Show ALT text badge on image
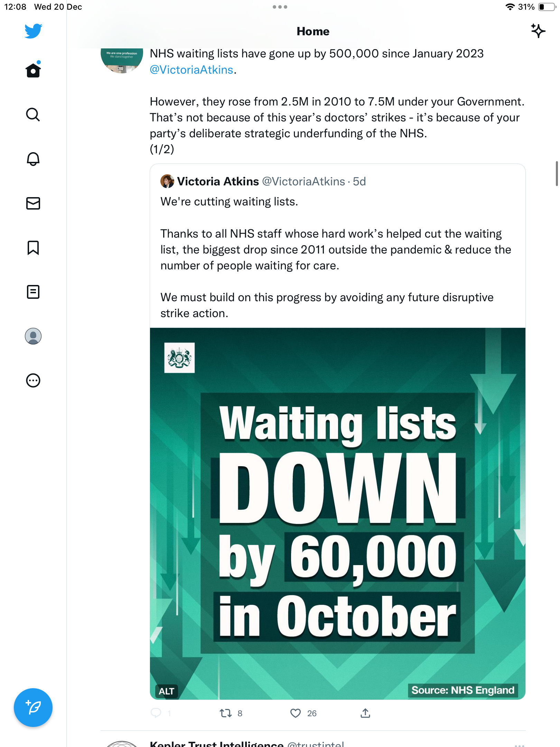560x747 pixels. 166,691
